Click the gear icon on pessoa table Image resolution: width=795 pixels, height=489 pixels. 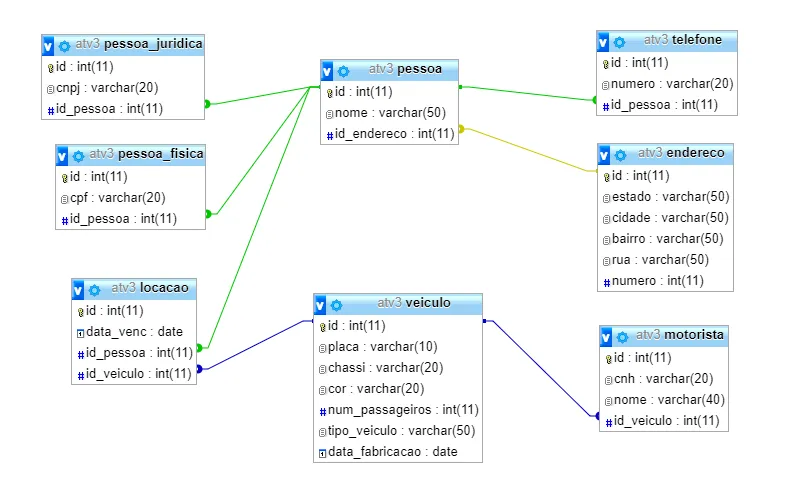344,71
